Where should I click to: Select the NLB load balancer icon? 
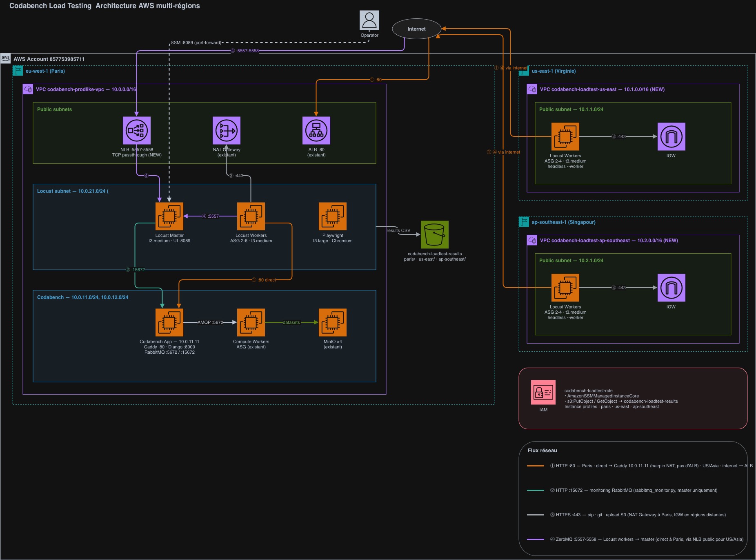pyautogui.click(x=137, y=131)
